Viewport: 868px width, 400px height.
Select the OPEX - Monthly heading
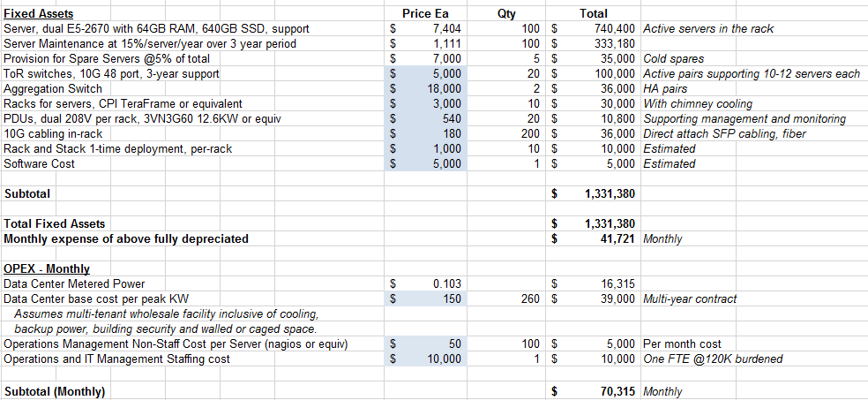pos(47,268)
